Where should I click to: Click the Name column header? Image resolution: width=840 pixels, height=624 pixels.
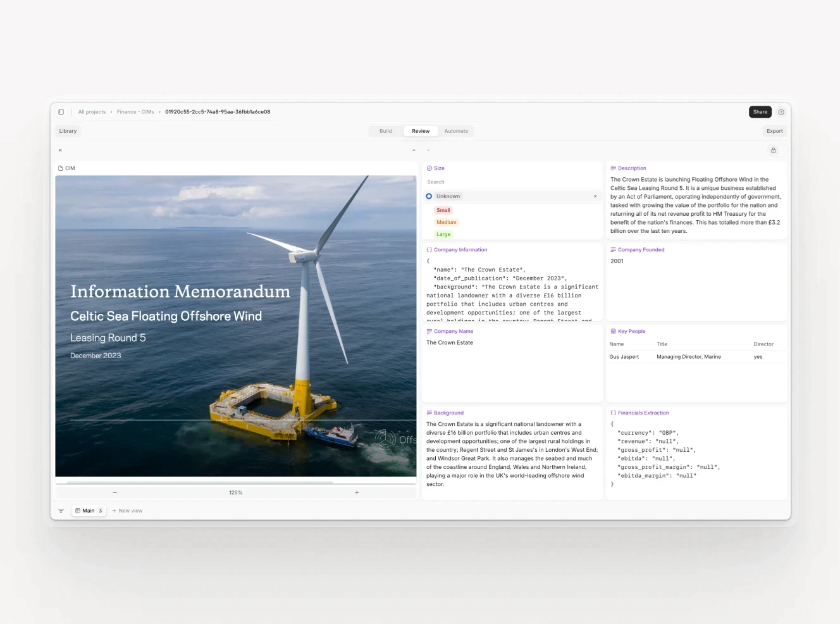617,344
